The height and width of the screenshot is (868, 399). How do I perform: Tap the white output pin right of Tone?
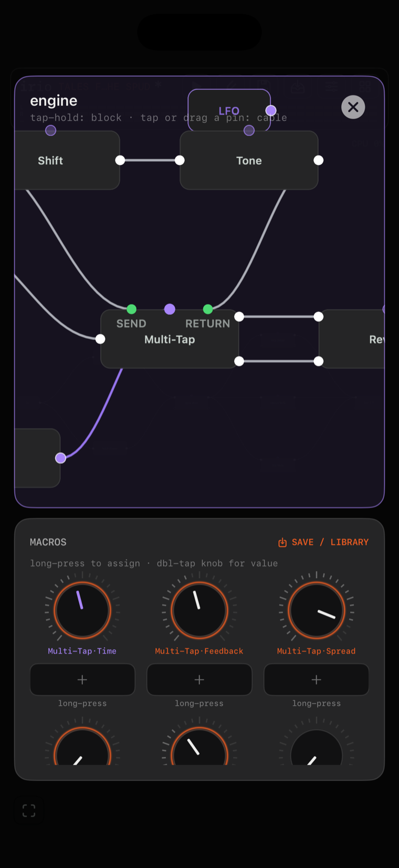click(x=319, y=160)
